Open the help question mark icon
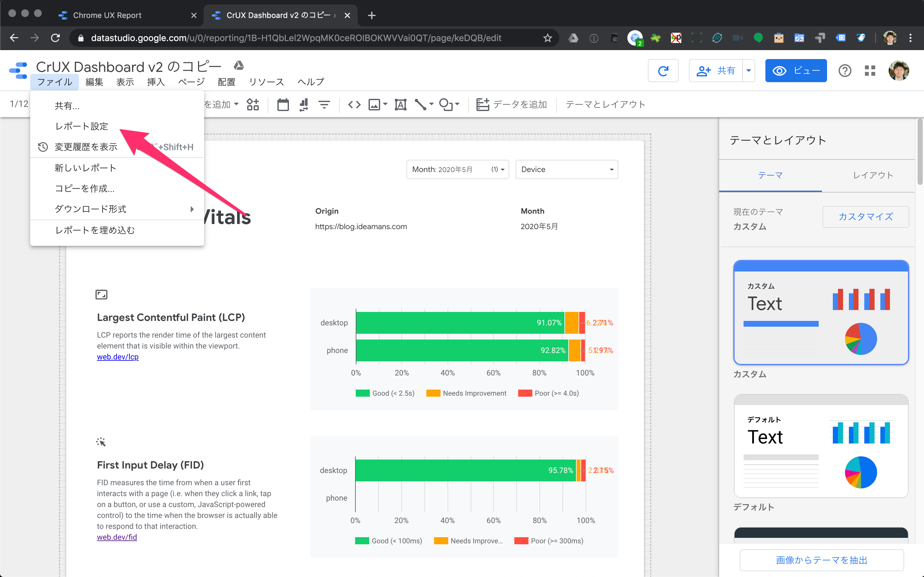The height and width of the screenshot is (577, 924). 845,71
